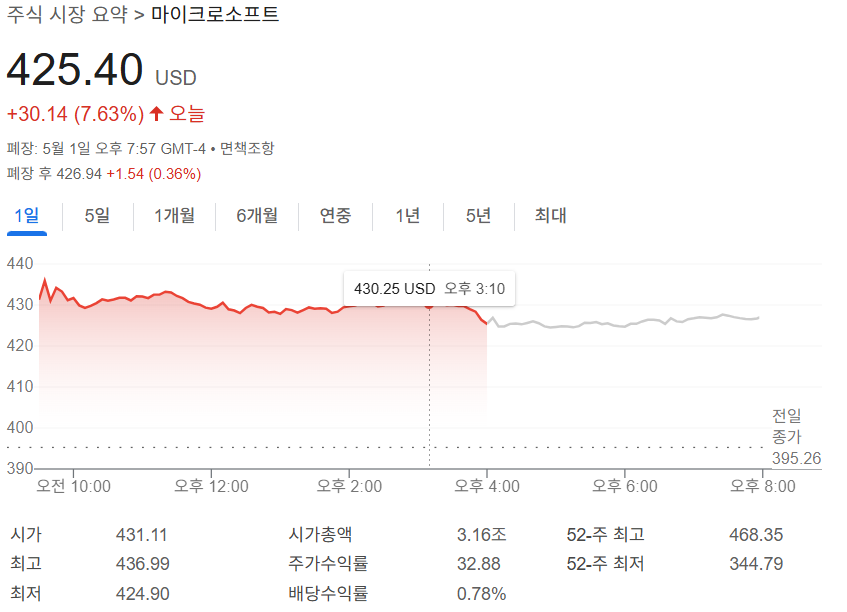Show the 최대 (max) history tab
This screenshot has height=612, width=847.
(551, 216)
